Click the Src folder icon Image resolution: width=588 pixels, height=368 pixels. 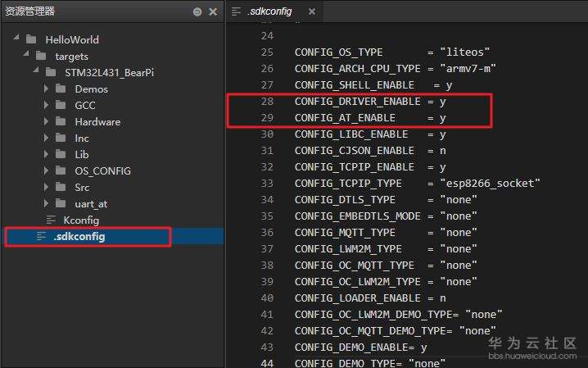click(x=61, y=187)
